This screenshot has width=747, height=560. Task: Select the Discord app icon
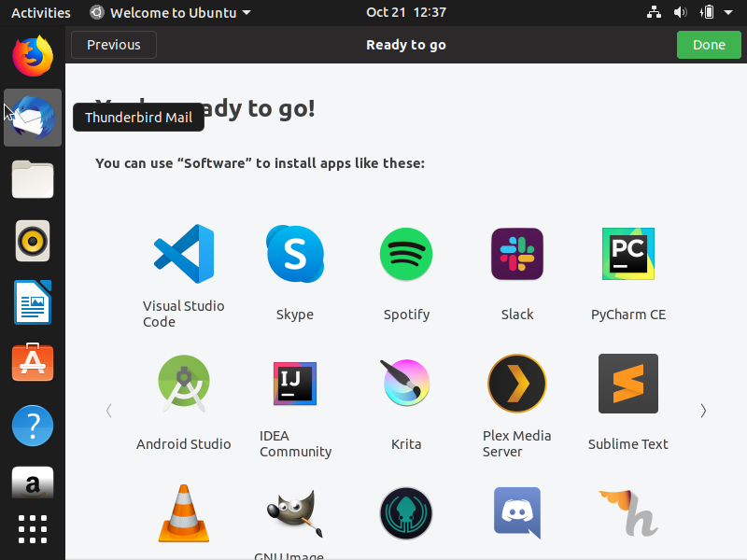[517, 512]
